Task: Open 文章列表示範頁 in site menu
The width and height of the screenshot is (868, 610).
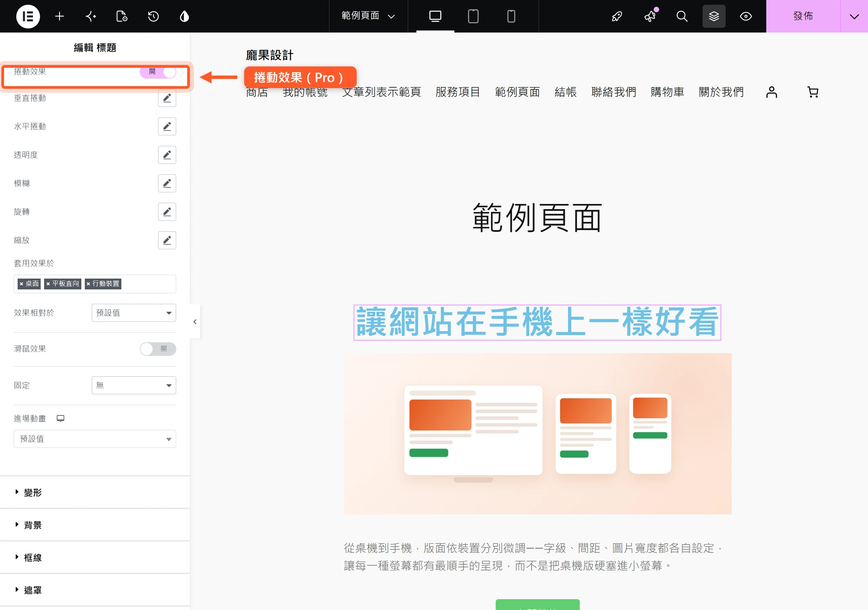Action: point(381,92)
